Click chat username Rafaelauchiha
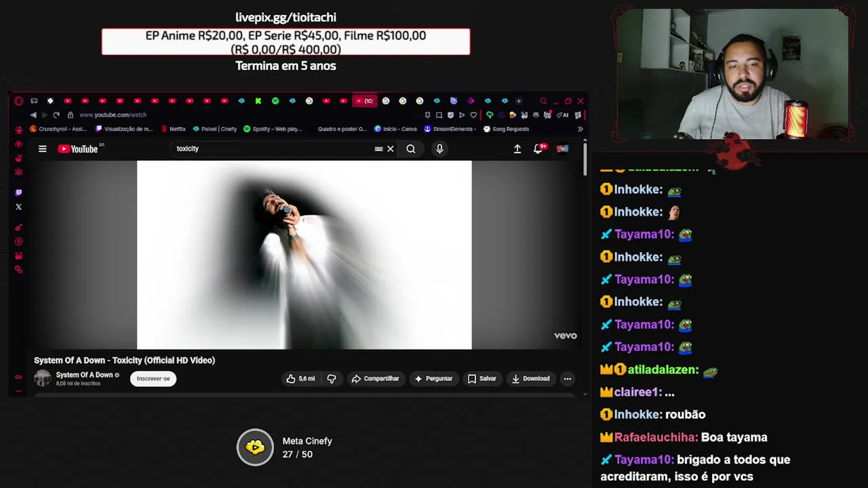Viewport: 868px width, 488px height. point(656,437)
